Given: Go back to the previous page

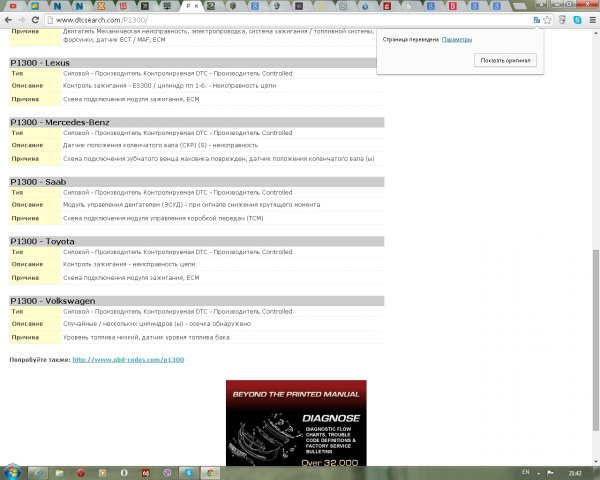Looking at the screenshot, I should point(8,20).
